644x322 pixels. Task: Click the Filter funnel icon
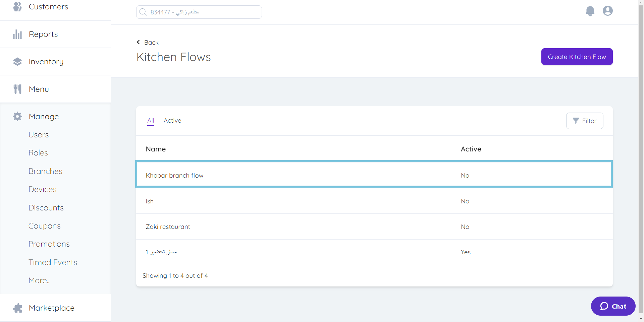[576, 121]
